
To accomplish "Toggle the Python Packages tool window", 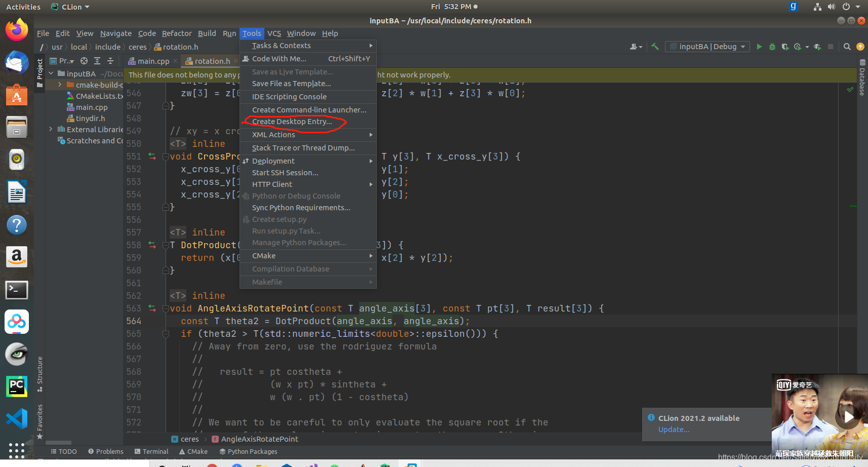I will click(x=248, y=451).
